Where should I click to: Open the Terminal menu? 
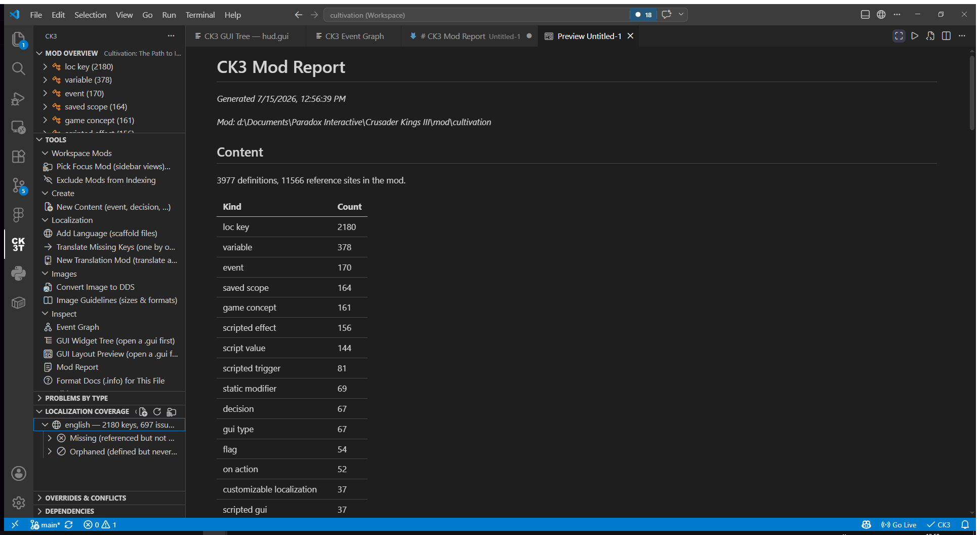click(x=200, y=15)
